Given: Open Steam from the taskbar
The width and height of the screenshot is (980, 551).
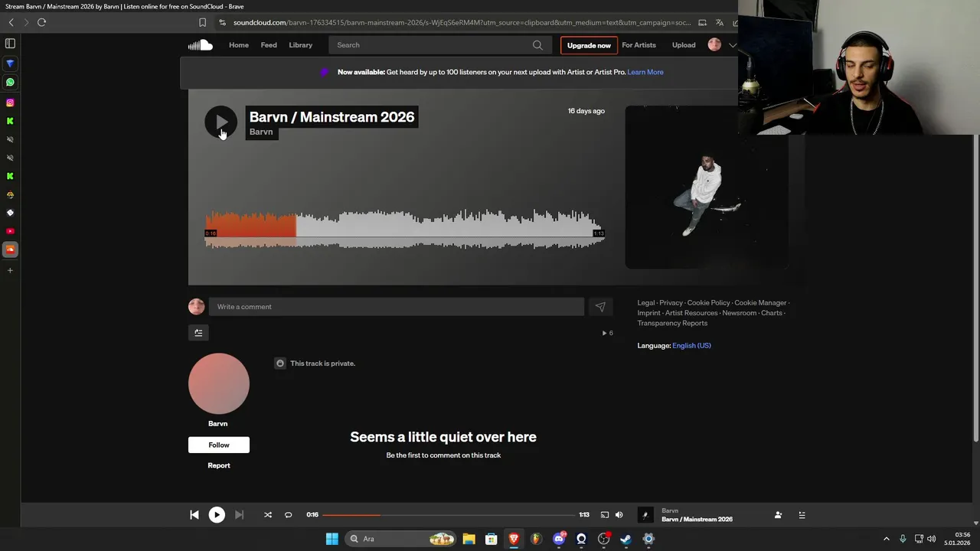Looking at the screenshot, I should click(626, 539).
